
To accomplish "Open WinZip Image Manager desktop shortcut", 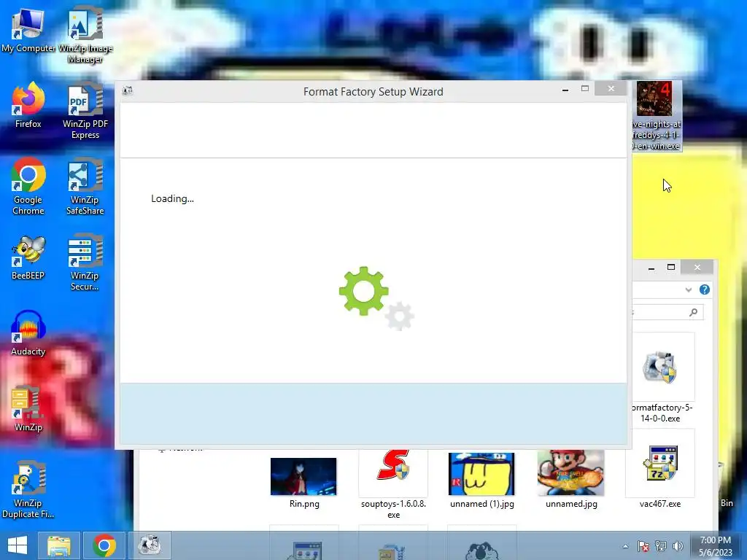I will 85,34.
